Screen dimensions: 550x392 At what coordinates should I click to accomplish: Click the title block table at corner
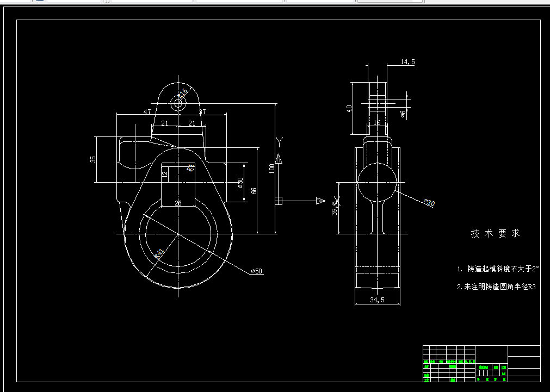[x=481, y=364]
